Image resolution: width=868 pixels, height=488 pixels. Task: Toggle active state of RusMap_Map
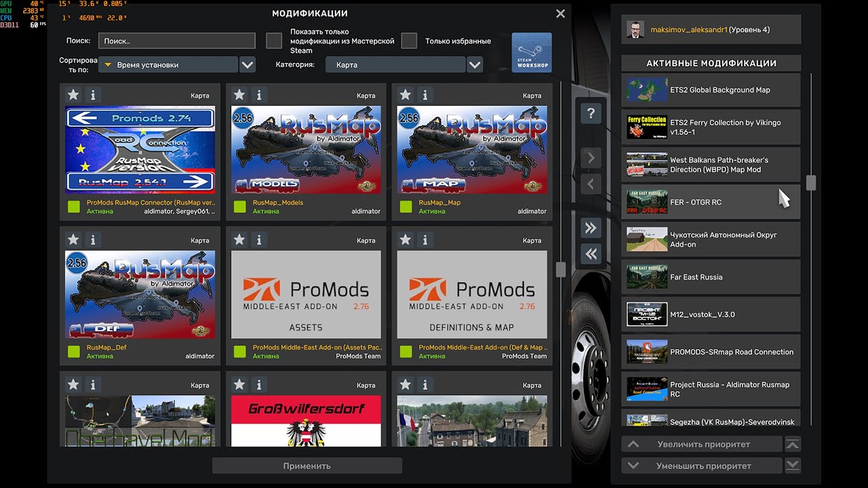[x=406, y=207]
